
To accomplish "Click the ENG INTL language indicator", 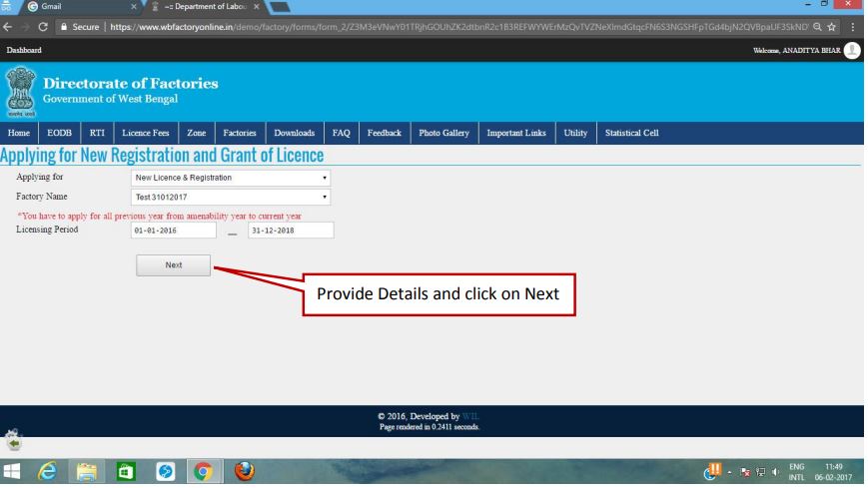I will tap(797, 472).
